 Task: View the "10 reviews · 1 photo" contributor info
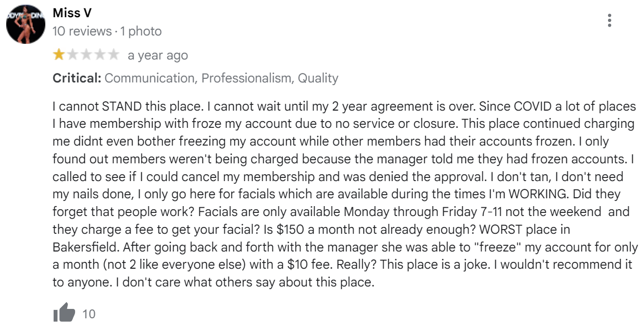pos(107,31)
